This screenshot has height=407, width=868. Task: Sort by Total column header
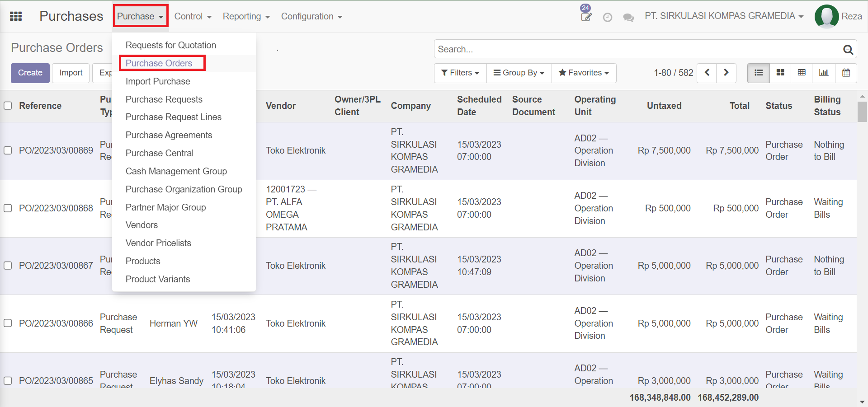(x=740, y=106)
